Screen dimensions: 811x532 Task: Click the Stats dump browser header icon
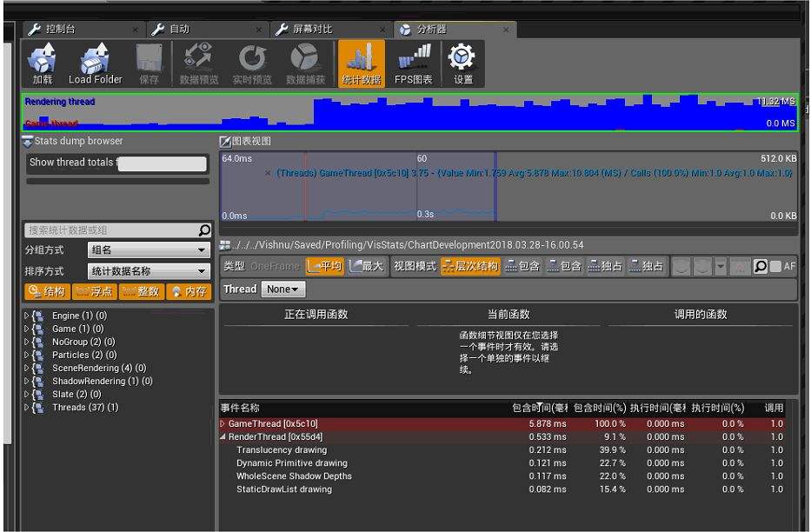click(x=28, y=141)
